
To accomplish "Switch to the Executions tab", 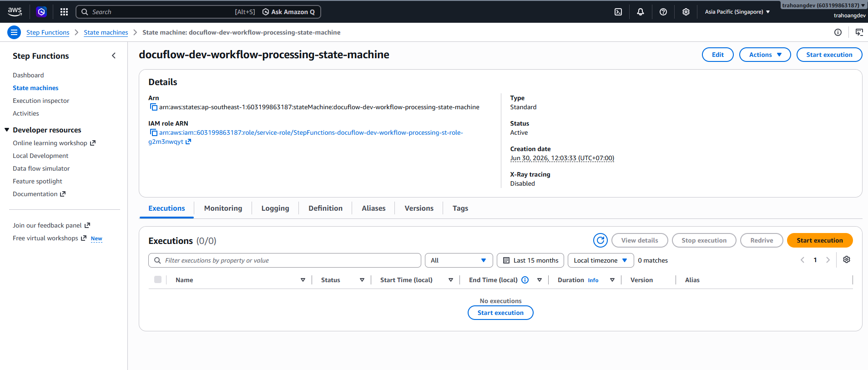I will (x=167, y=208).
